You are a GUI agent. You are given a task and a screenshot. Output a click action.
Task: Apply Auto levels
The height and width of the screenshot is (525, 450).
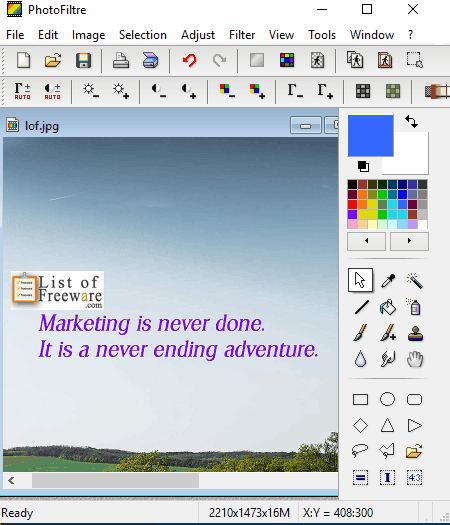tap(22, 91)
